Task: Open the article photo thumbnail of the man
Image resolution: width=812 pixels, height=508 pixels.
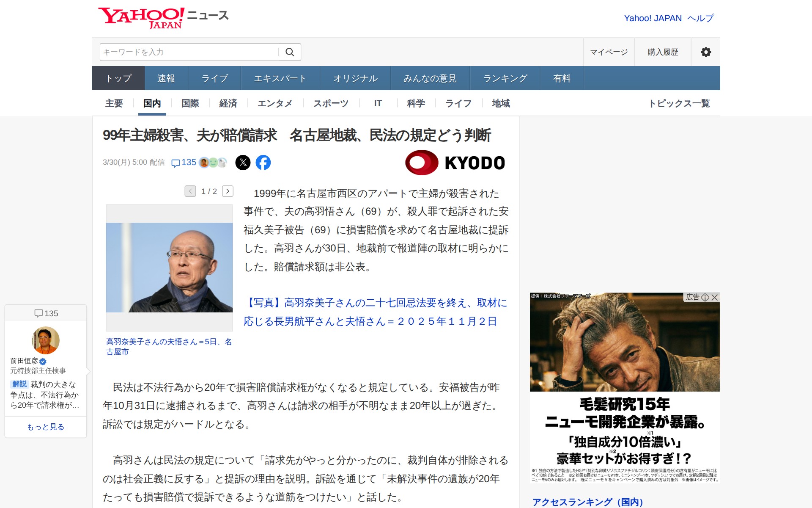Action: point(169,268)
